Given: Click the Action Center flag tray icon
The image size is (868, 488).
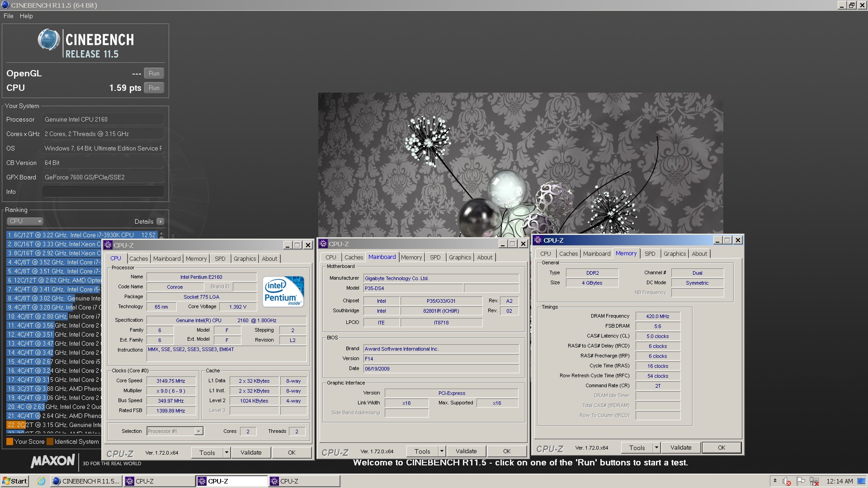Looking at the screenshot, I should pos(801,481).
